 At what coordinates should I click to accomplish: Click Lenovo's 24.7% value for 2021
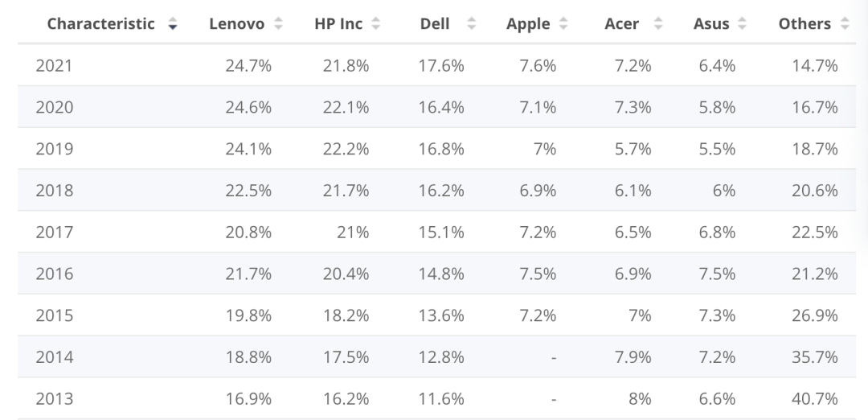click(x=248, y=66)
